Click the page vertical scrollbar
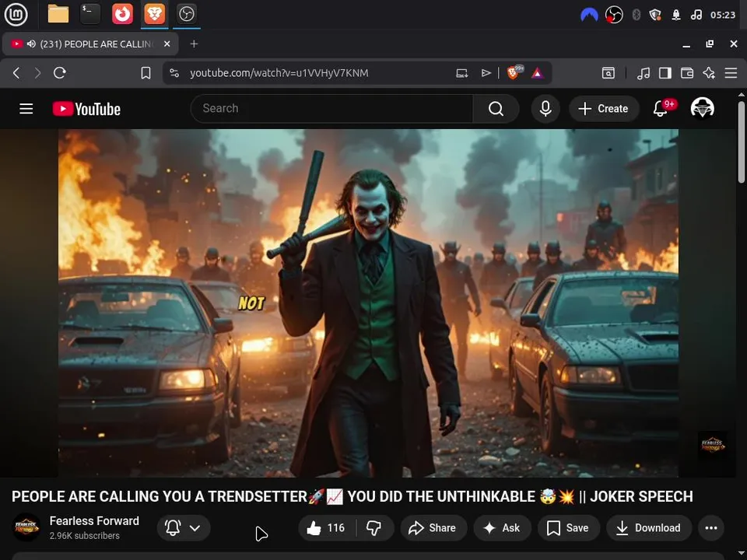The image size is (747, 560). click(x=742, y=142)
